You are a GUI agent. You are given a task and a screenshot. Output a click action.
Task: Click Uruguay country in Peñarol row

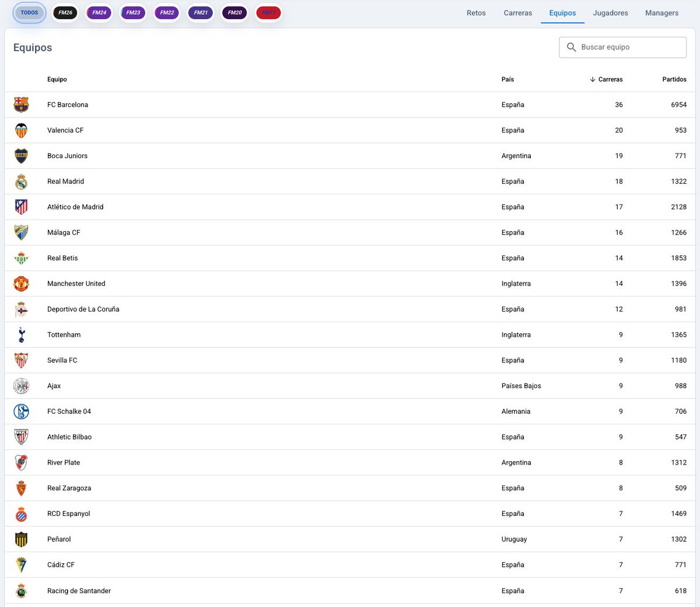pyautogui.click(x=514, y=539)
